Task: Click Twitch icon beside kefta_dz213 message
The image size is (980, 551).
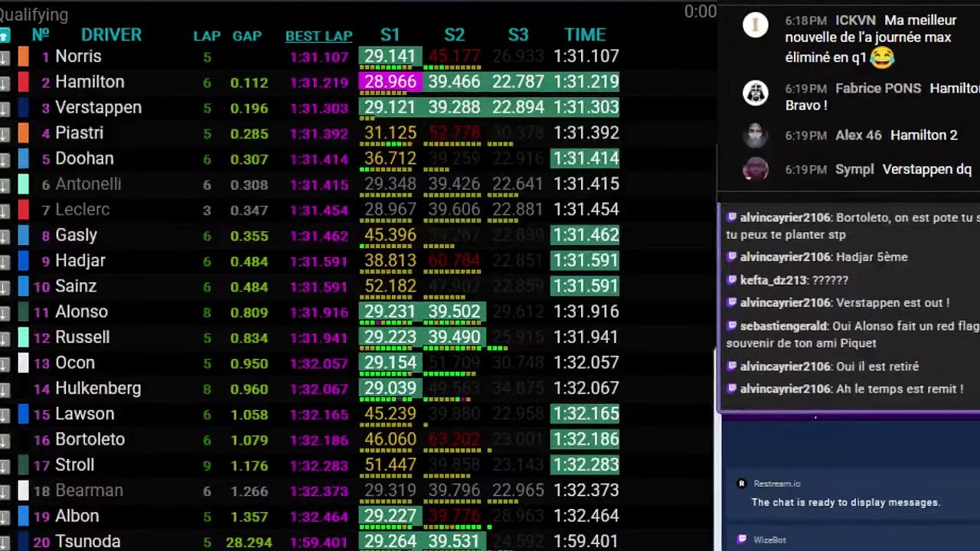Action: point(732,280)
